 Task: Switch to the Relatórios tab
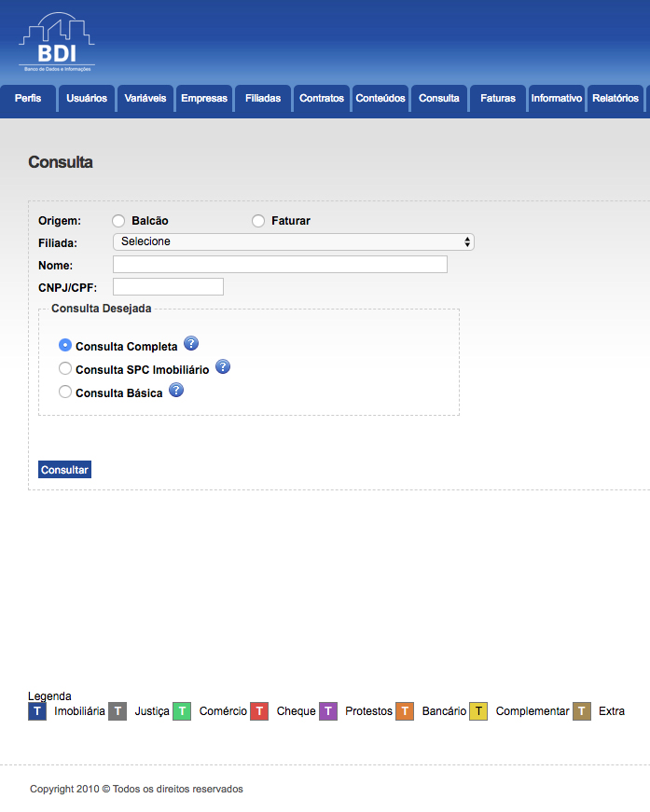click(615, 99)
